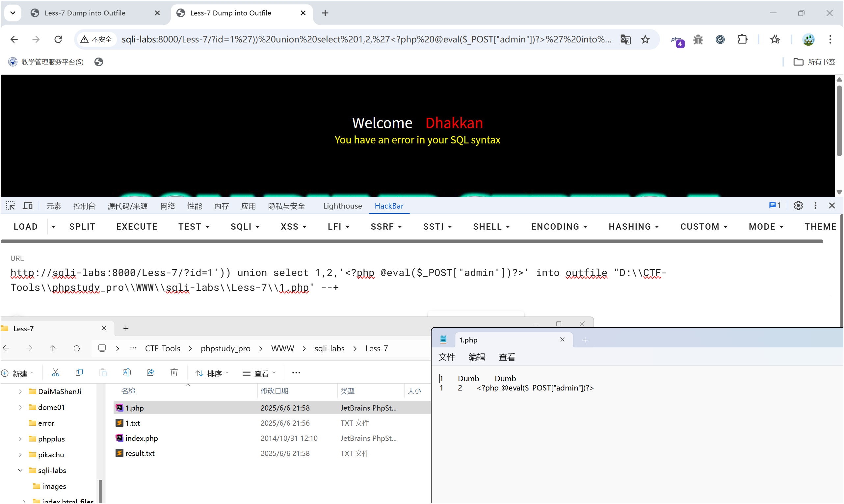Click the browser reload page icon
The width and height of the screenshot is (844, 504).
point(58,39)
